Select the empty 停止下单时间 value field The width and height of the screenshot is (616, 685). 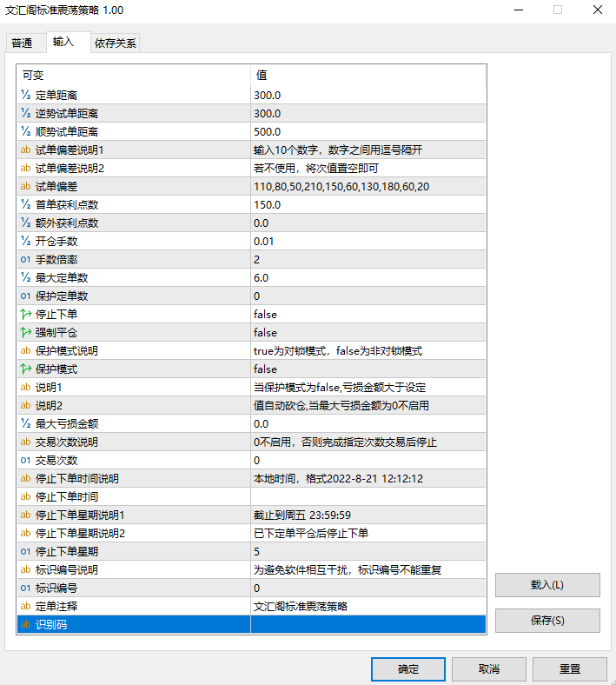click(x=367, y=496)
